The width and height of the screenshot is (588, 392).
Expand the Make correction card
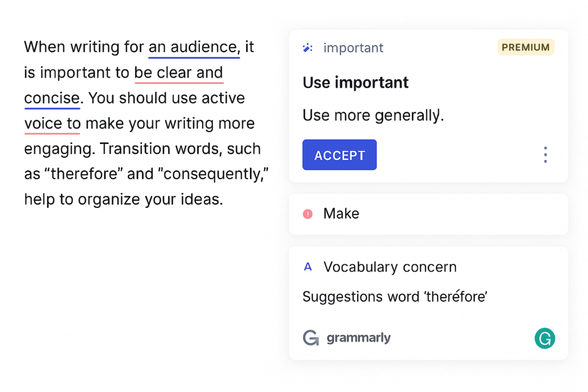click(428, 214)
